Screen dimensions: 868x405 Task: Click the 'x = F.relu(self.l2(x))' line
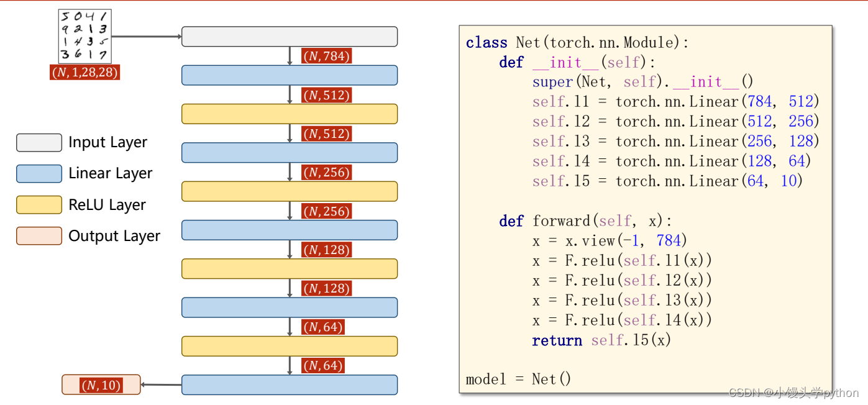tap(622, 281)
